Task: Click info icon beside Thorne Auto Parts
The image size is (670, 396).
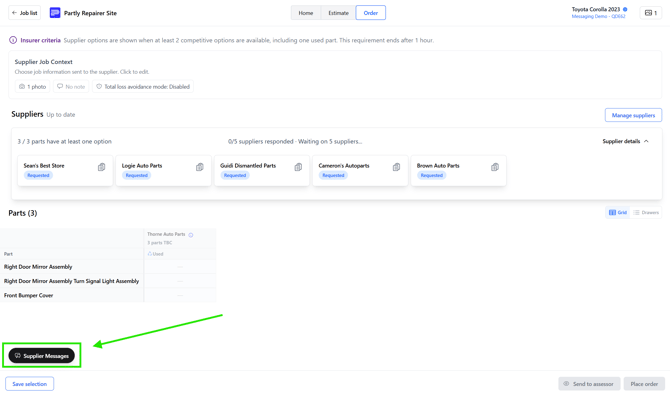Action: (191, 235)
